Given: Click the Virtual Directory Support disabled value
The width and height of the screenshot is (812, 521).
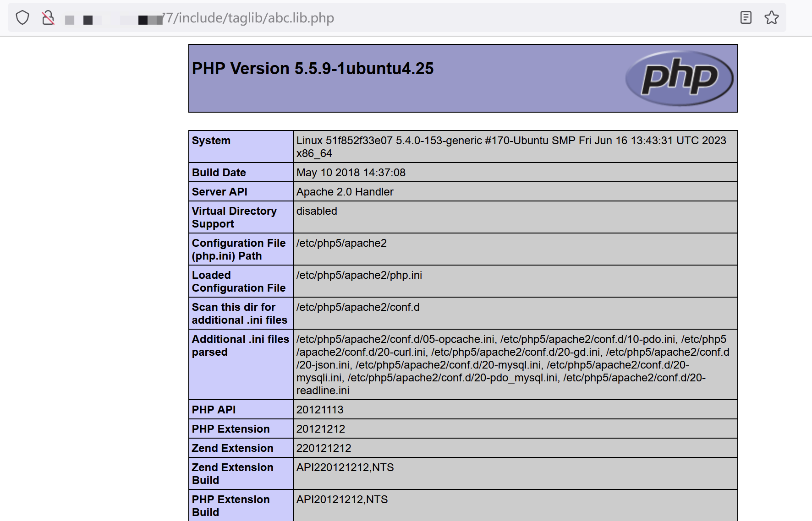Looking at the screenshot, I should 317,211.
